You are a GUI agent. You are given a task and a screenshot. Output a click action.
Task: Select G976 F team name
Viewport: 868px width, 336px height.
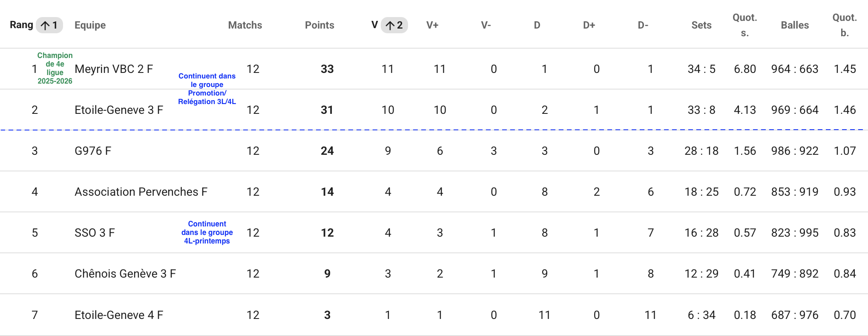[x=93, y=151]
